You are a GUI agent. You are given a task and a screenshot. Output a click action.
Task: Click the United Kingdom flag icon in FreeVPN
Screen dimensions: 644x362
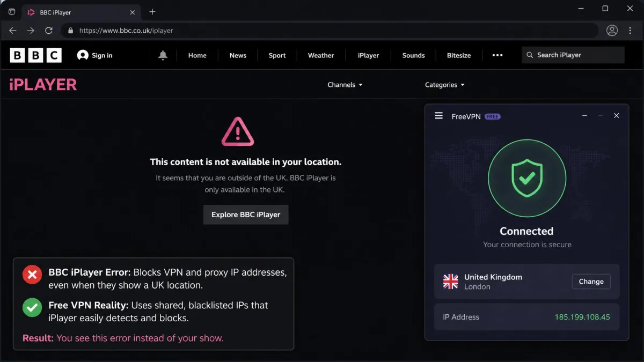pos(451,282)
